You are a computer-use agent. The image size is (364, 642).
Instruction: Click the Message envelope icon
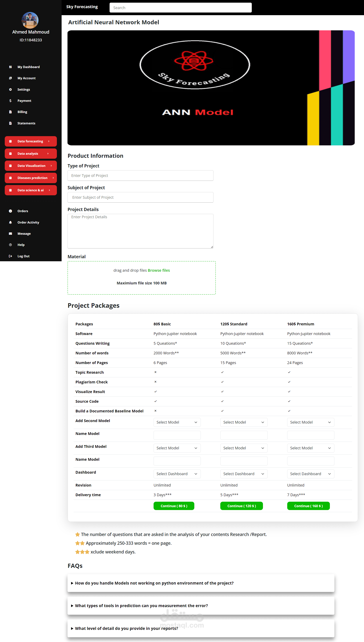10,234
